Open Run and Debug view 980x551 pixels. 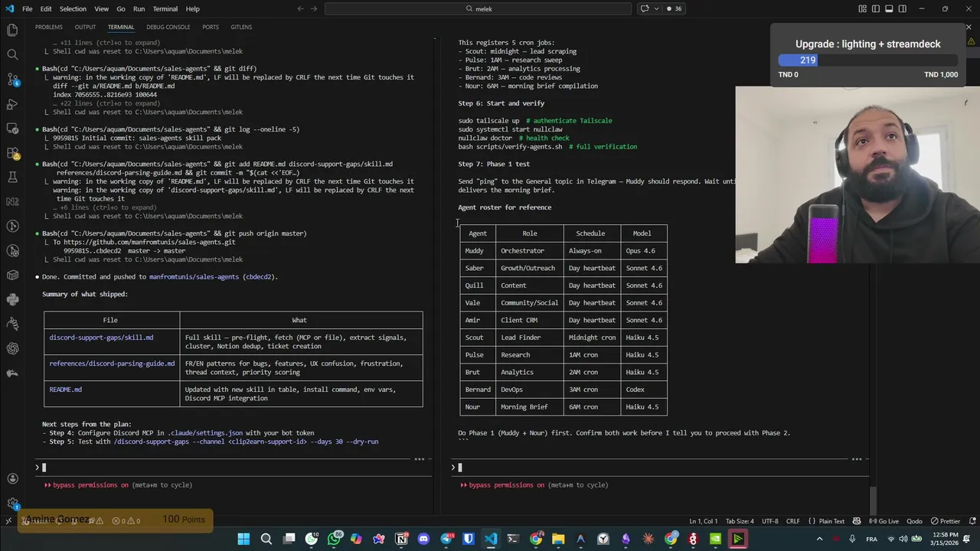pyautogui.click(x=12, y=103)
